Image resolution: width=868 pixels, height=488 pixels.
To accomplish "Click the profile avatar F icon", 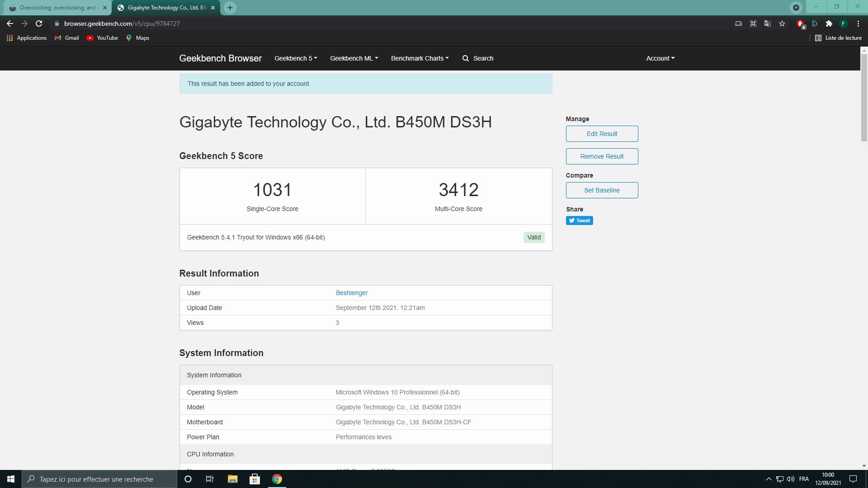I will 844,23.
